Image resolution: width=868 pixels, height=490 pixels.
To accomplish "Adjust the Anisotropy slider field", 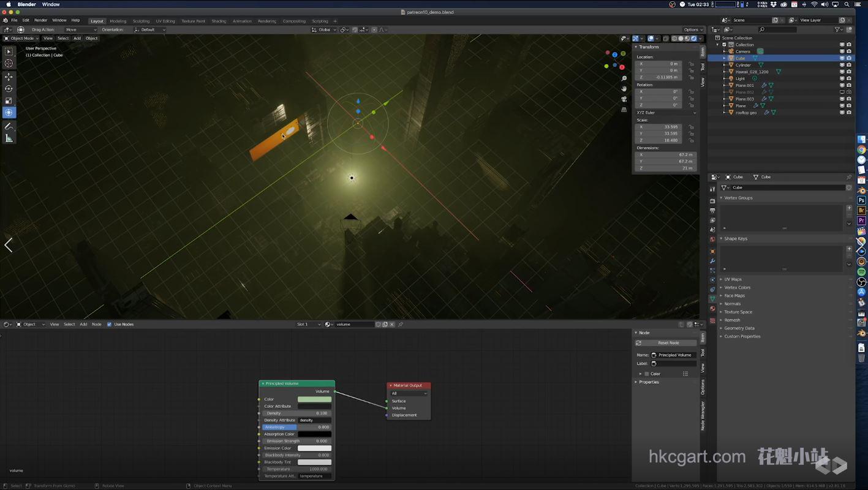I will pos(296,427).
